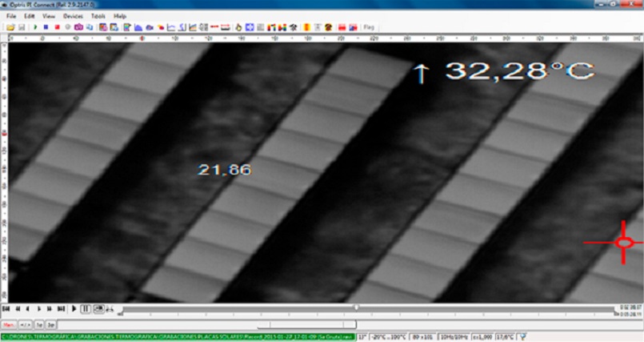The height and width of the screenshot is (342, 644).
Task: Step one frame forward
Action: 39,308
